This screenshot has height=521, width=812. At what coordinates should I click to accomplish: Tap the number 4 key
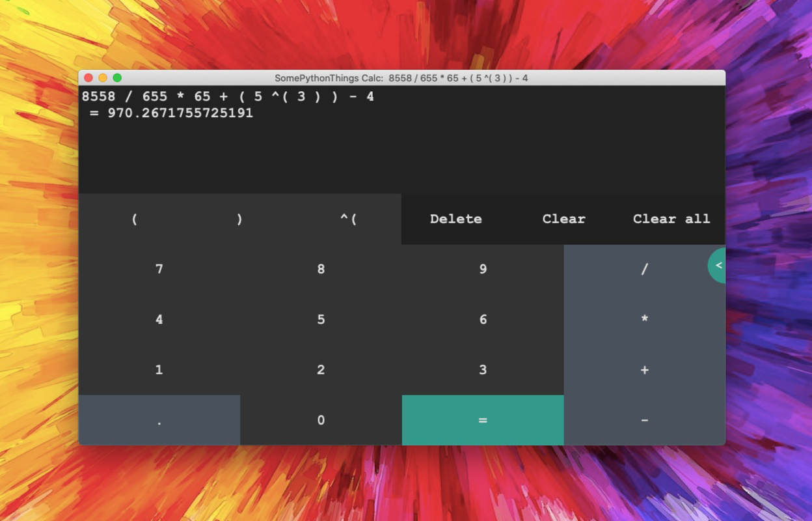[x=159, y=320]
